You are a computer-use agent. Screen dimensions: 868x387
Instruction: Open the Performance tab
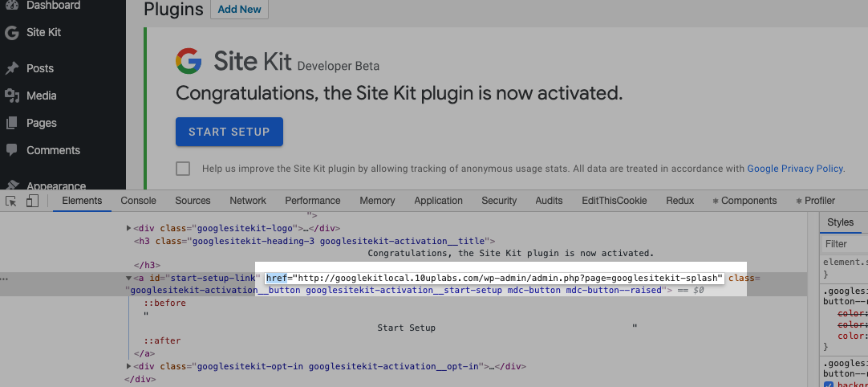[x=313, y=201]
